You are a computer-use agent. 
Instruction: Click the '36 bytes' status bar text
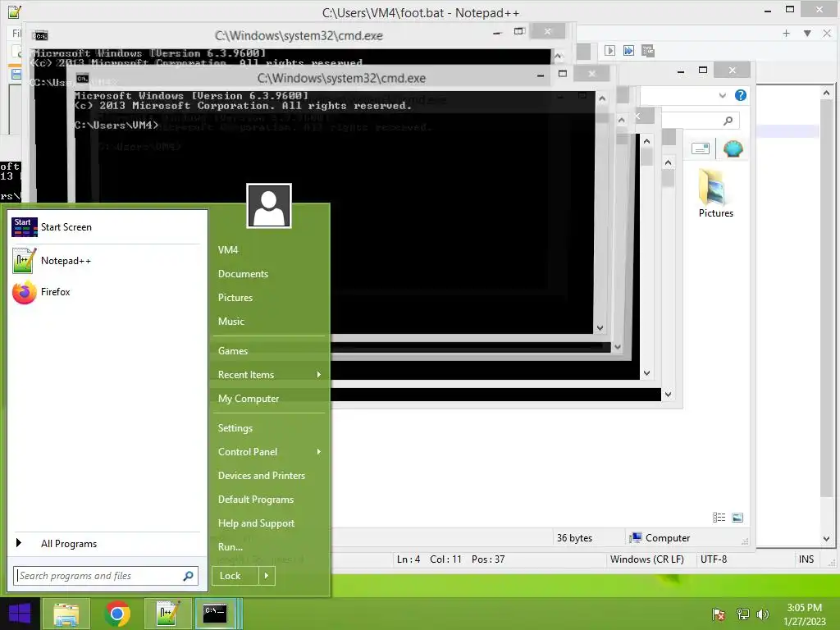pyautogui.click(x=574, y=538)
